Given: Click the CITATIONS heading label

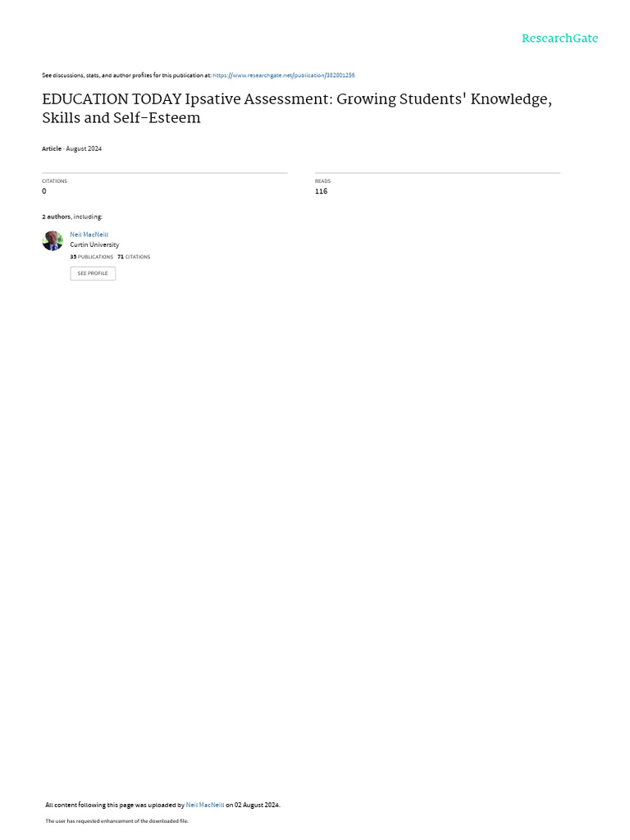Looking at the screenshot, I should (55, 181).
